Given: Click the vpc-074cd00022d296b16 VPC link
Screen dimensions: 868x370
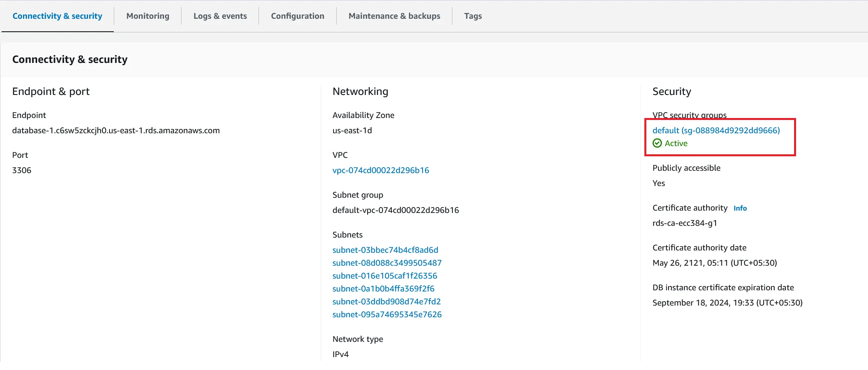Looking at the screenshot, I should click(380, 170).
